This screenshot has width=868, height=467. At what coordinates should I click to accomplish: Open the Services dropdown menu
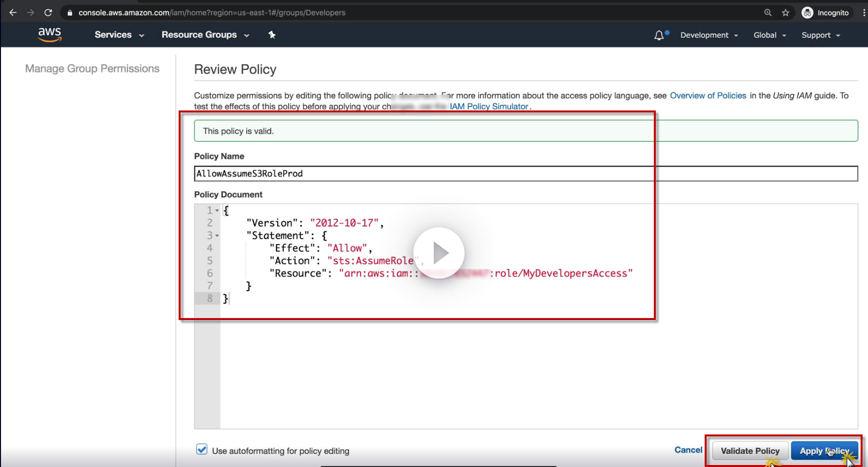(119, 35)
